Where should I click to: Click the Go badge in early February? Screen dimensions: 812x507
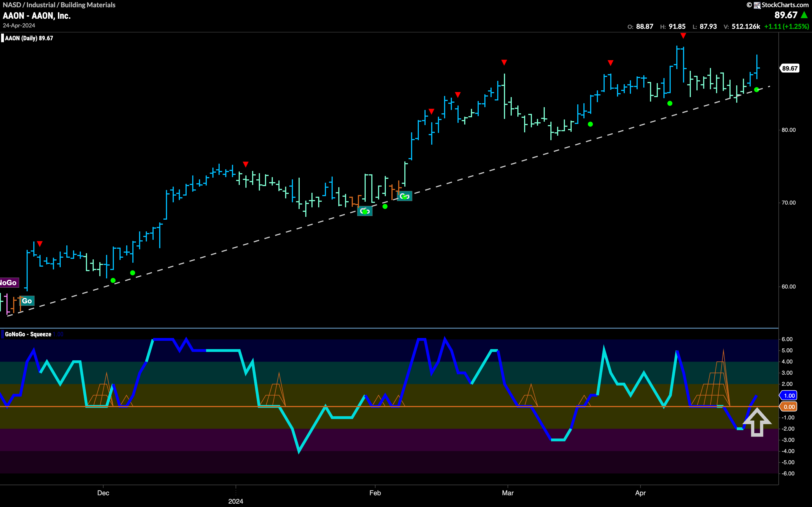pyautogui.click(x=405, y=196)
